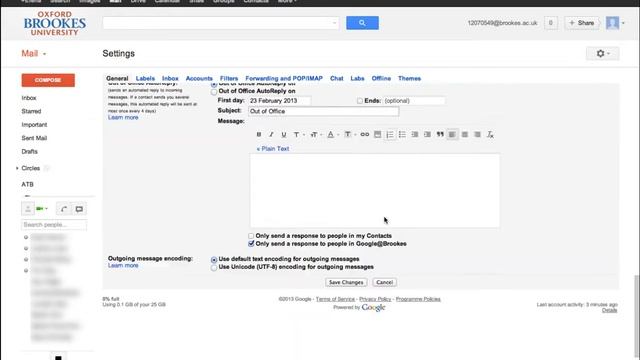The width and height of the screenshot is (640, 360).
Task: Insert an image into the message
Action: (x=378, y=134)
